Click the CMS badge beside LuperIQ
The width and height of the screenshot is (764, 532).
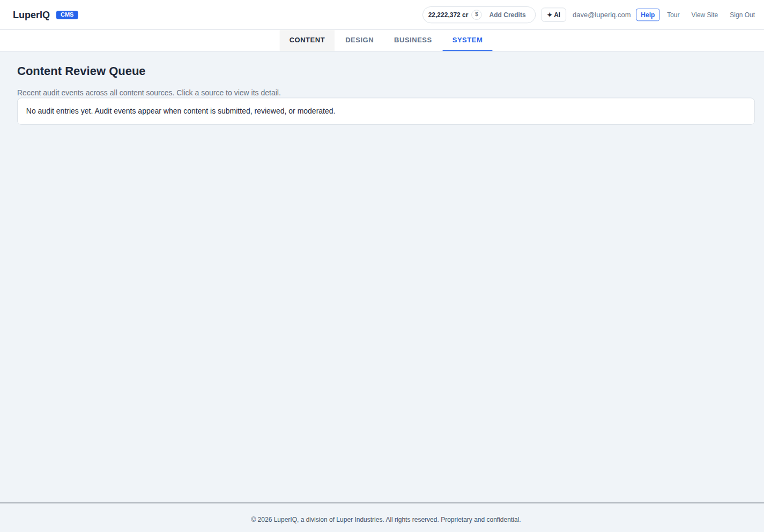[x=67, y=14]
